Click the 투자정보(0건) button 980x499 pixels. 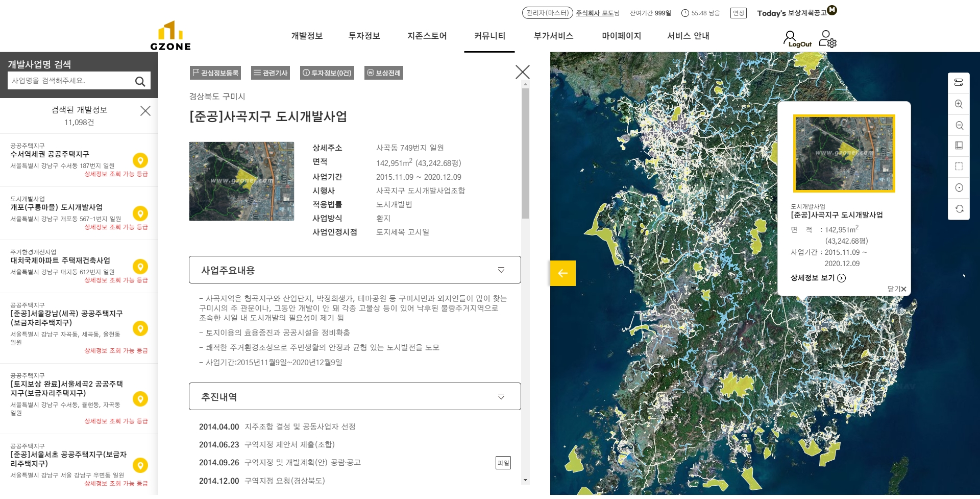click(327, 73)
